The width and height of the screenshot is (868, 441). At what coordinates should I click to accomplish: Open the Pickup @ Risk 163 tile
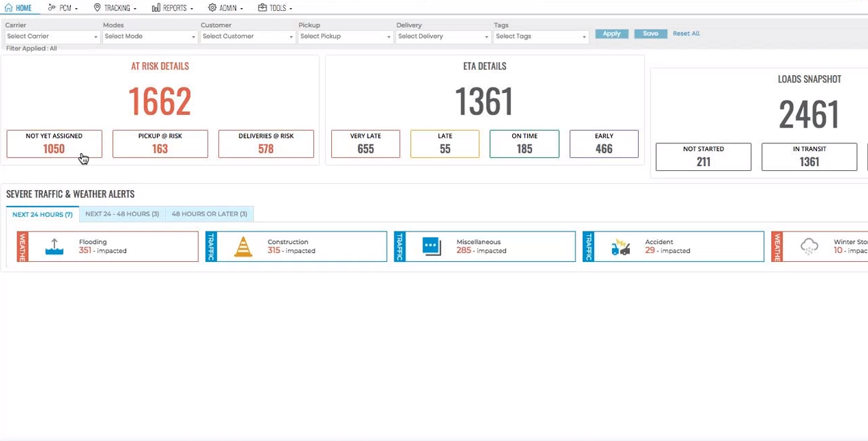pyautogui.click(x=160, y=144)
